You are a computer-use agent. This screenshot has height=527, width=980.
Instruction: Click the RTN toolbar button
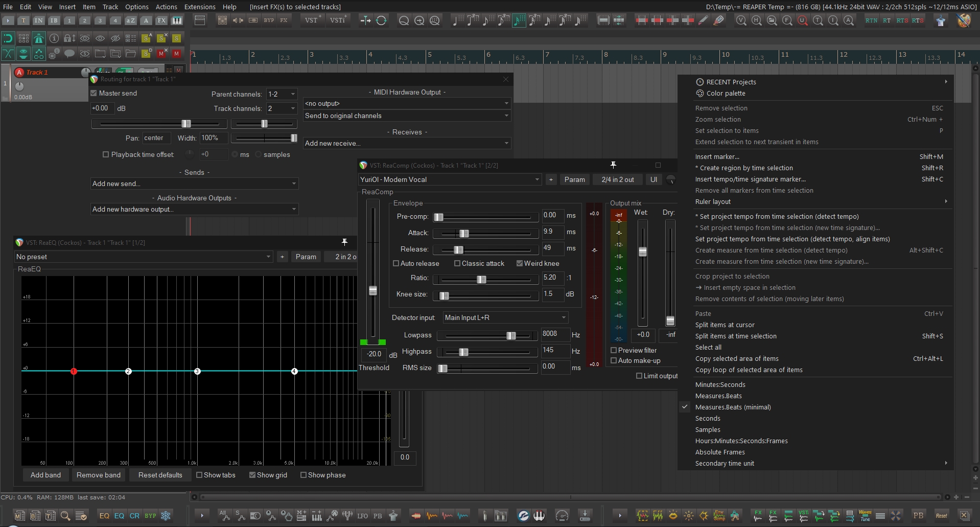871,20
